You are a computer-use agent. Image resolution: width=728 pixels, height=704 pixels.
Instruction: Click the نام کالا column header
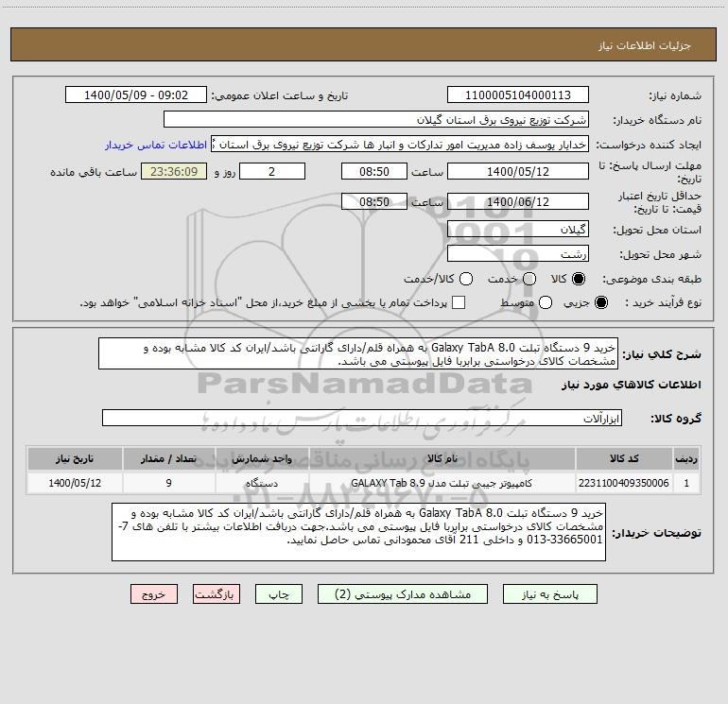(x=442, y=458)
